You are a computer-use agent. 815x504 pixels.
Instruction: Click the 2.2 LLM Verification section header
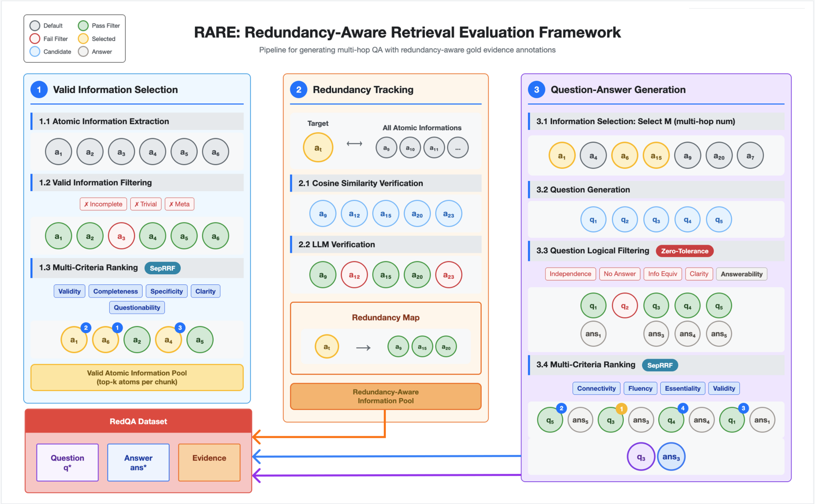[385, 244]
